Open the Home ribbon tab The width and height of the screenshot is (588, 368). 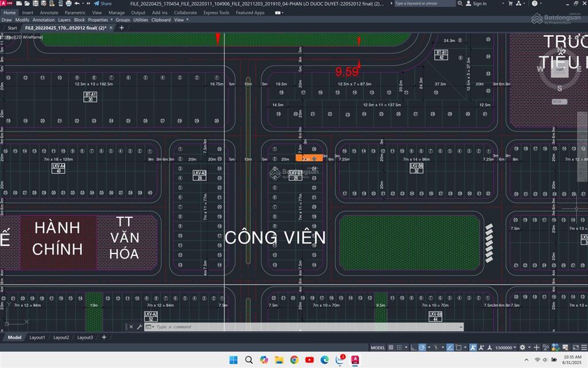pos(9,13)
